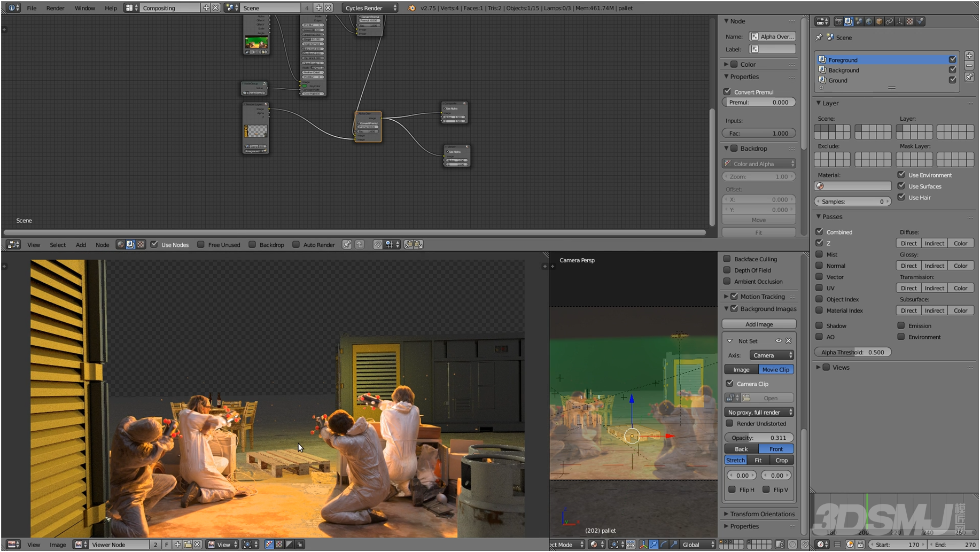
Task: Open the node editor Add menu
Action: point(81,245)
